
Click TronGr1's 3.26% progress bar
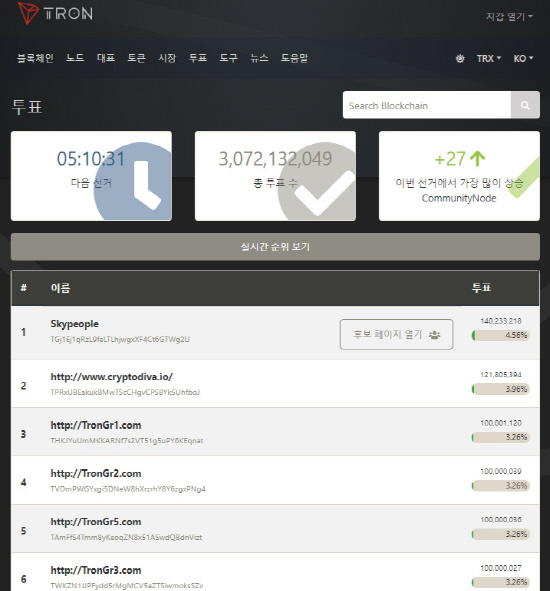pos(501,437)
